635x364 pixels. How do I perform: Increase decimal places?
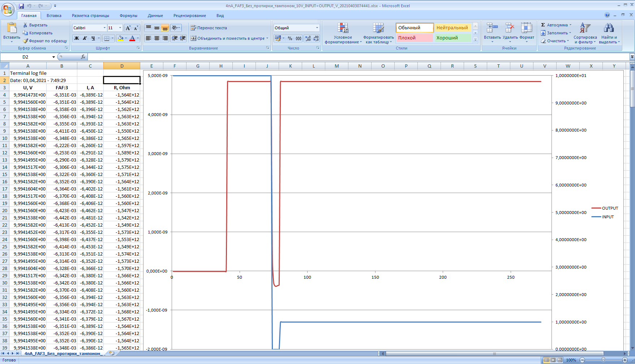pyautogui.click(x=308, y=38)
